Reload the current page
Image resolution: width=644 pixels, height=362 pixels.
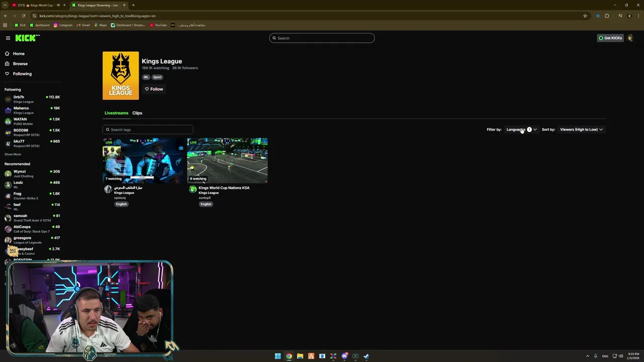23,16
